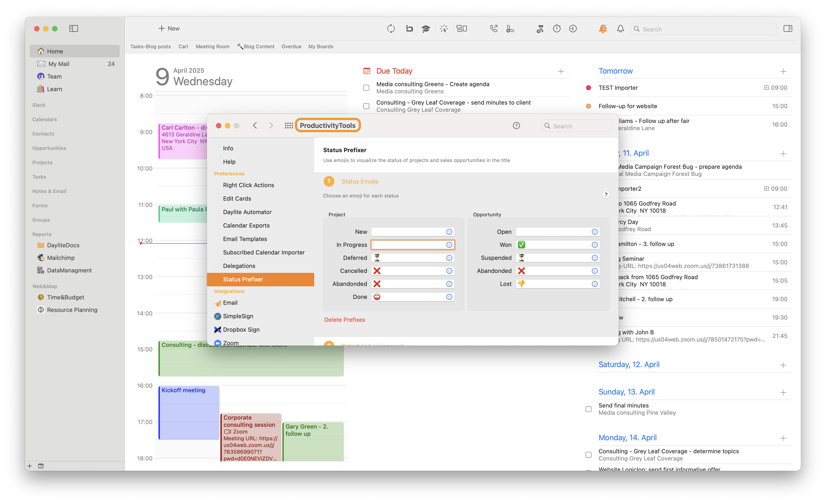Click the orange notification bell icon

603,29
